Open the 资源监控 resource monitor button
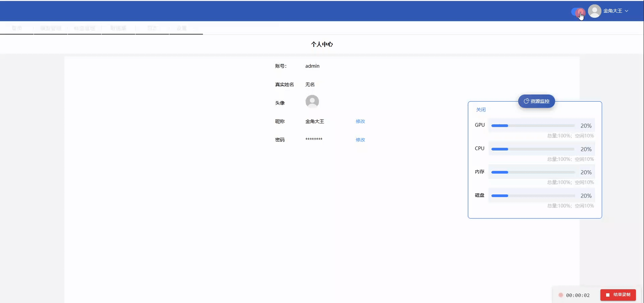 coord(536,101)
